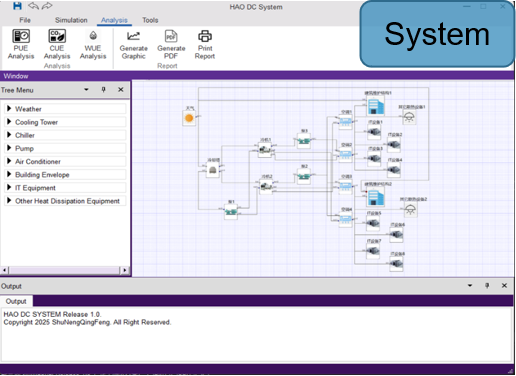Select the Analysis ribbon tab

pyautogui.click(x=114, y=20)
